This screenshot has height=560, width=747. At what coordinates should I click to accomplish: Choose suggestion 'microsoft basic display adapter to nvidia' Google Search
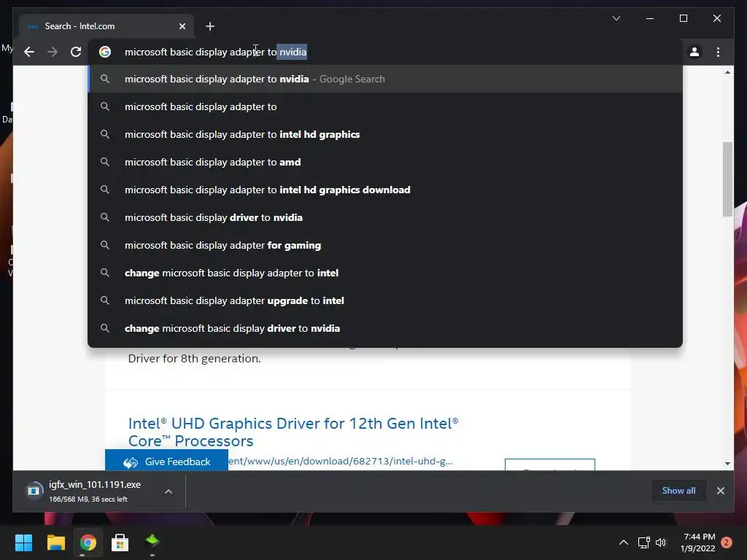point(385,79)
